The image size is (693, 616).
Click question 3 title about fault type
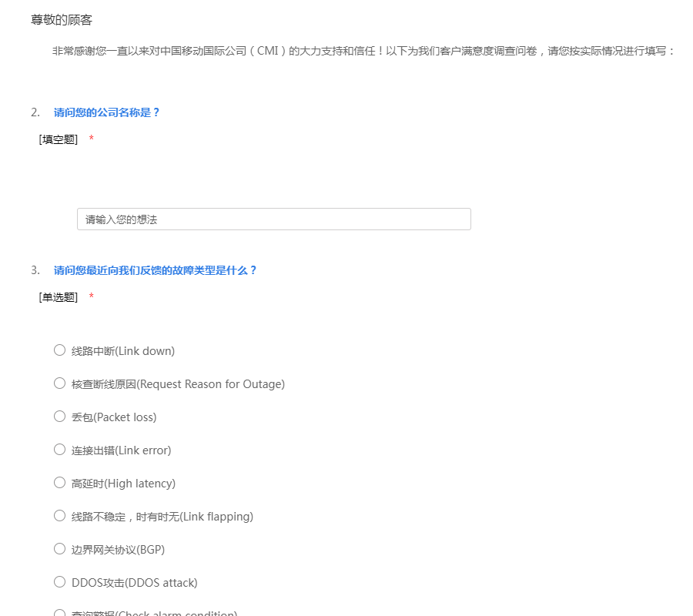(x=155, y=270)
